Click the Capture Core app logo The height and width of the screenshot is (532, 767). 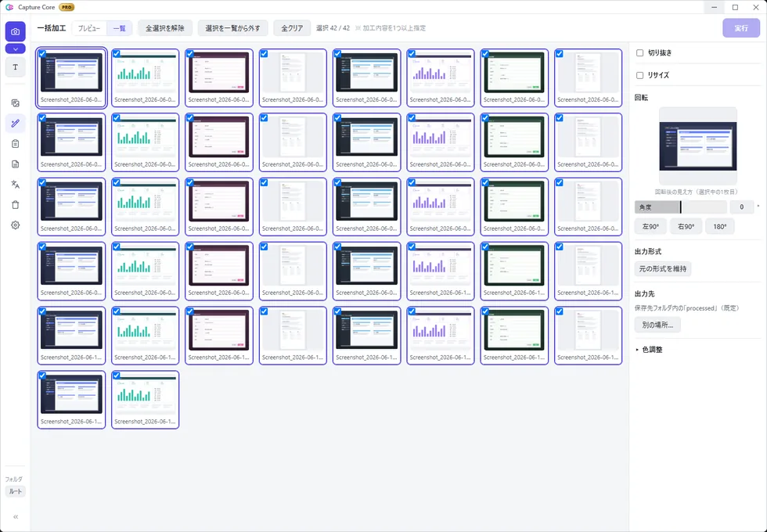point(9,7)
